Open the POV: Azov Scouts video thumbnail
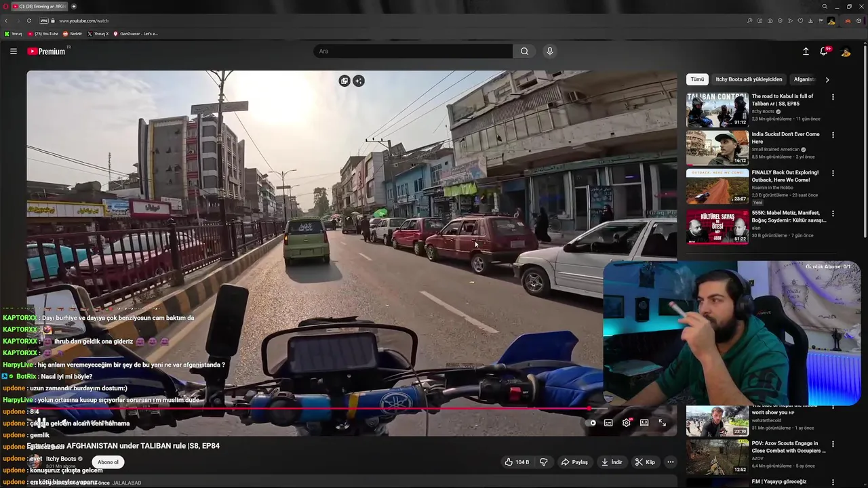Image resolution: width=868 pixels, height=488 pixels. click(717, 457)
